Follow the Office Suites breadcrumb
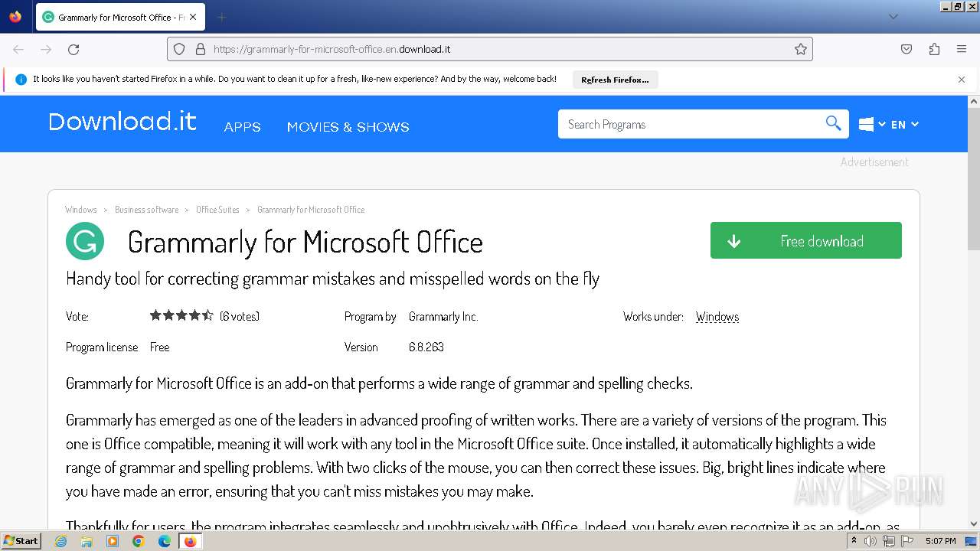The width and height of the screenshot is (980, 551). click(x=217, y=210)
